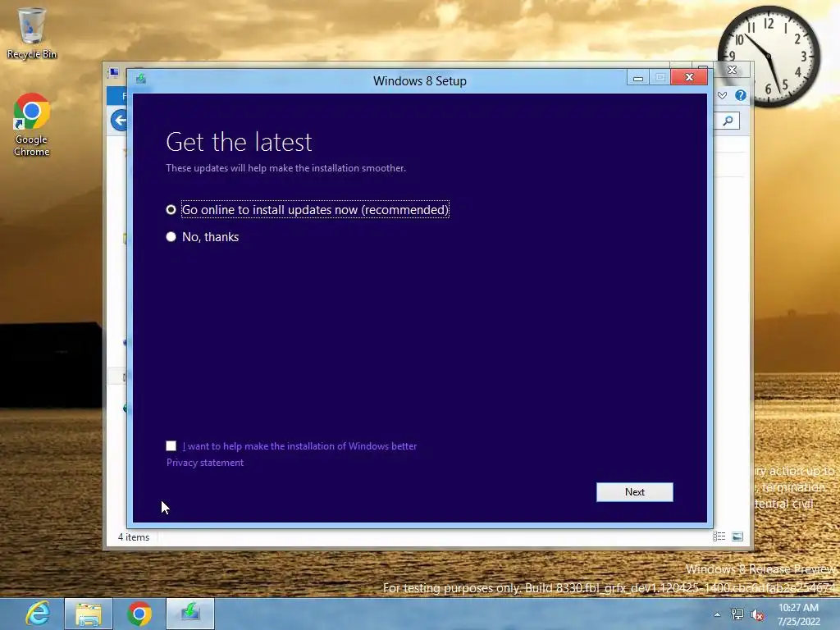Select Go online to install updates radio

coord(171,209)
